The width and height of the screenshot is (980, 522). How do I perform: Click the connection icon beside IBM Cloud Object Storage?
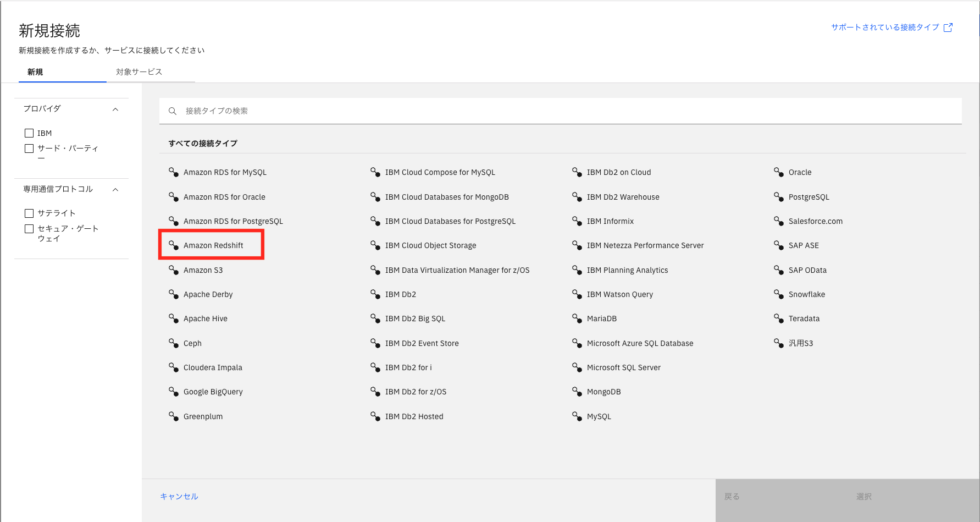375,245
